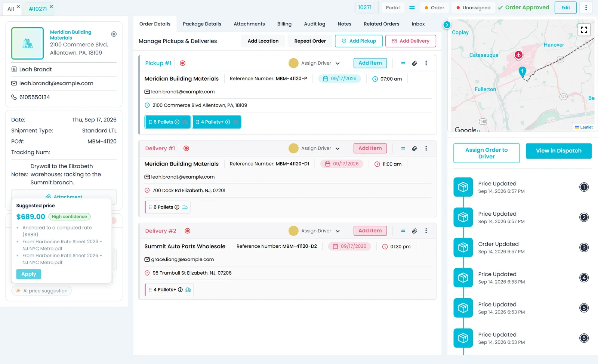Click the airport marker on the map
Image resolution: width=598 pixels, height=364 pixels.
point(518,55)
